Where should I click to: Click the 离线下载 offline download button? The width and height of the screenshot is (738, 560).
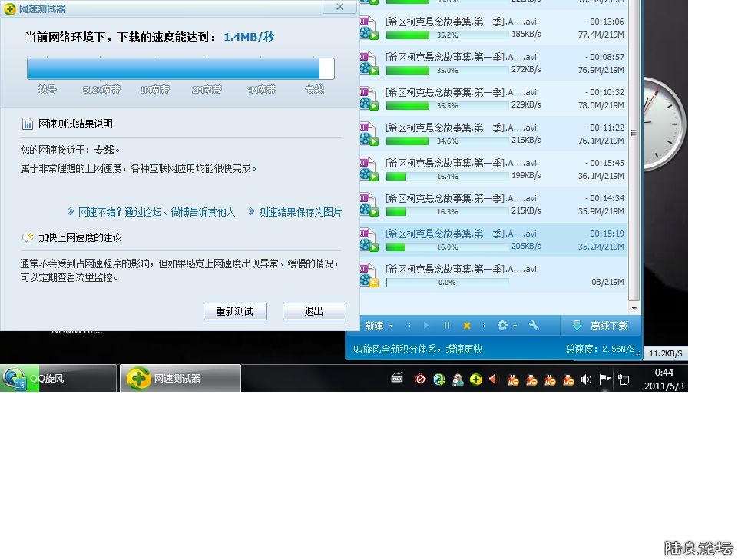[x=600, y=326]
